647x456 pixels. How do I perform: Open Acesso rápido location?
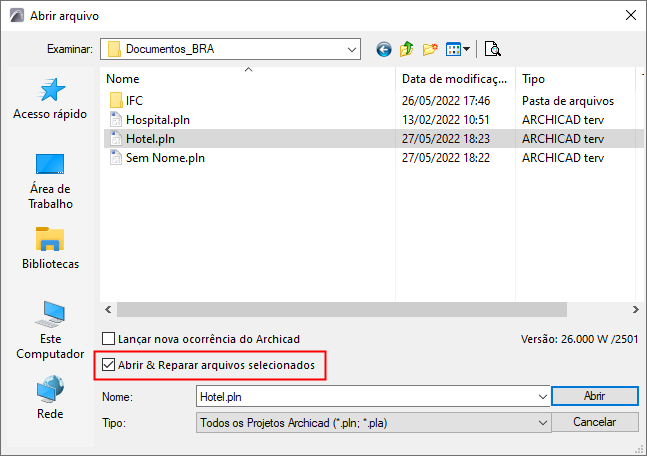[50, 98]
